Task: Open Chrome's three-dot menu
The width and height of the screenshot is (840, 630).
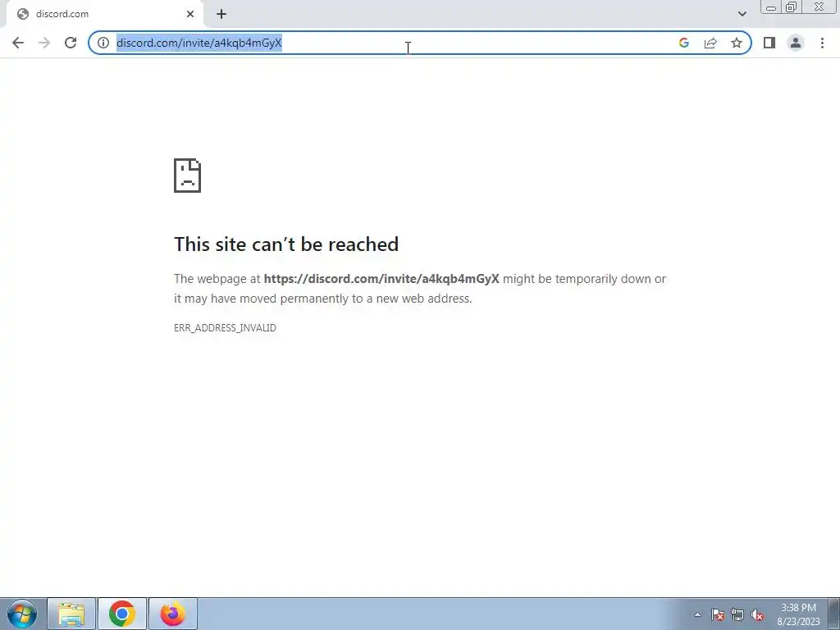Action: click(822, 43)
